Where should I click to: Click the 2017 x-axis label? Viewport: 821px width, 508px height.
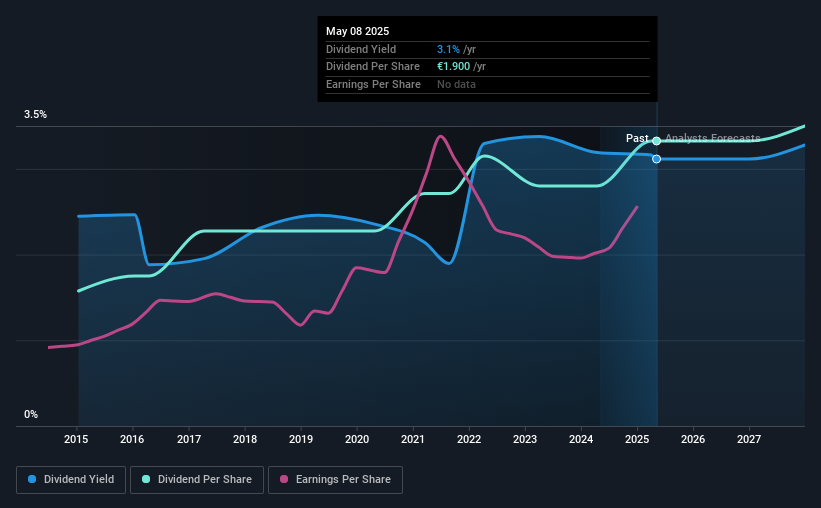pos(188,439)
